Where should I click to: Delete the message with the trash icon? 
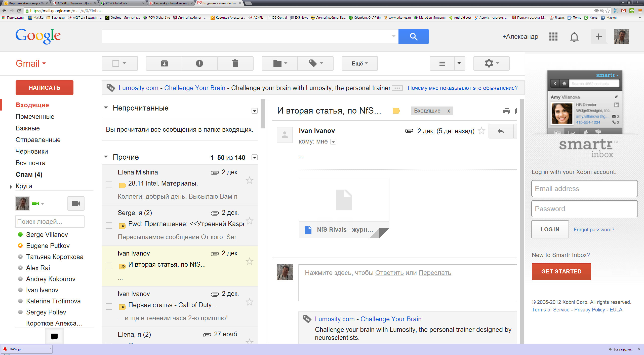(x=235, y=63)
